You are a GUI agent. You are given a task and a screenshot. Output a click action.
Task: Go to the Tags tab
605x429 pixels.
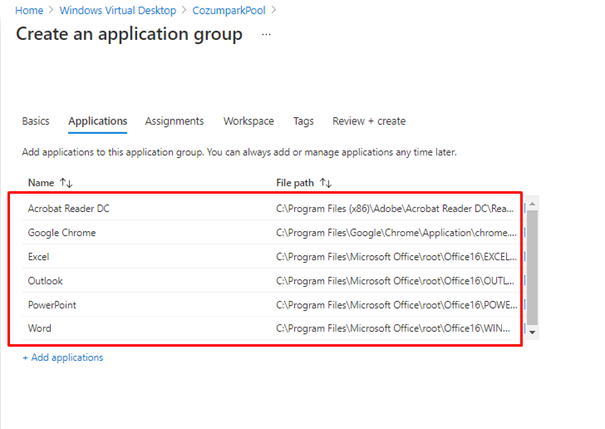[303, 121]
